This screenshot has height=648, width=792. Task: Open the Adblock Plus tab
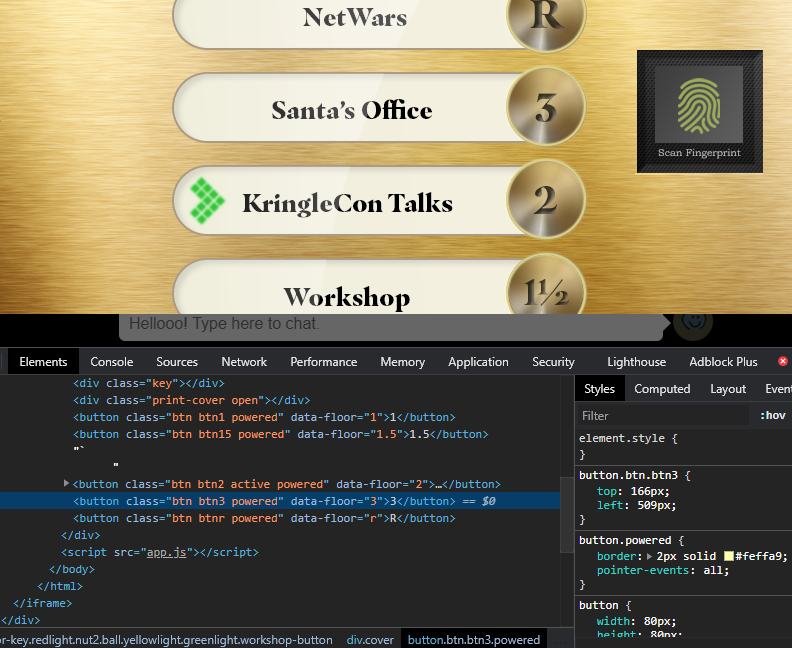coord(723,362)
